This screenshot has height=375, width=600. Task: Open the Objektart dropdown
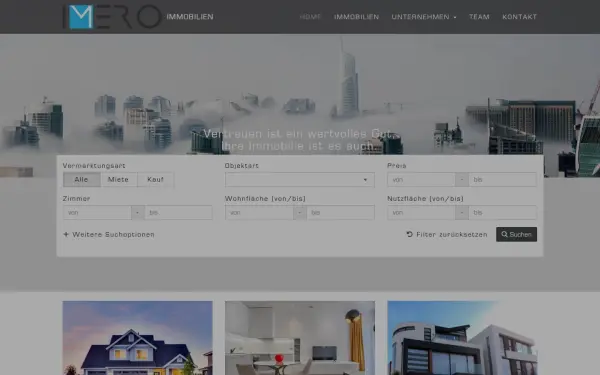tap(300, 180)
